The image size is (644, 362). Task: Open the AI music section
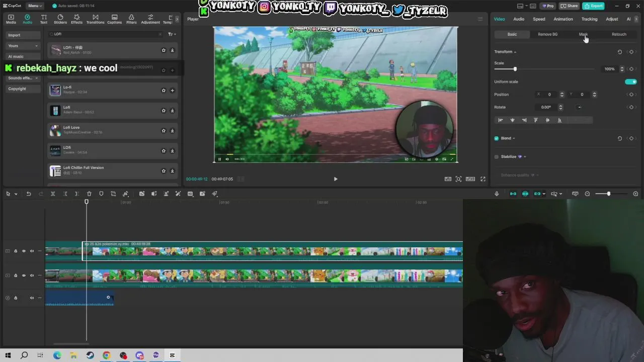point(23,56)
